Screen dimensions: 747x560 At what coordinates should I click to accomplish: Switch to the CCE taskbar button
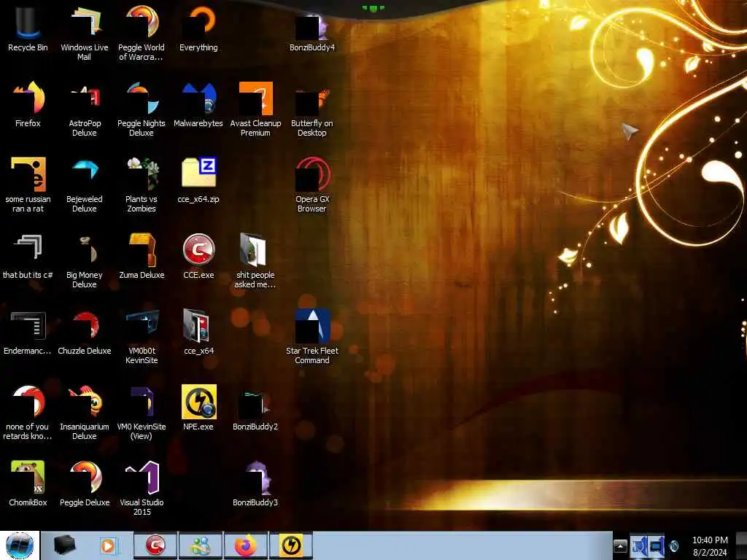[x=155, y=545]
